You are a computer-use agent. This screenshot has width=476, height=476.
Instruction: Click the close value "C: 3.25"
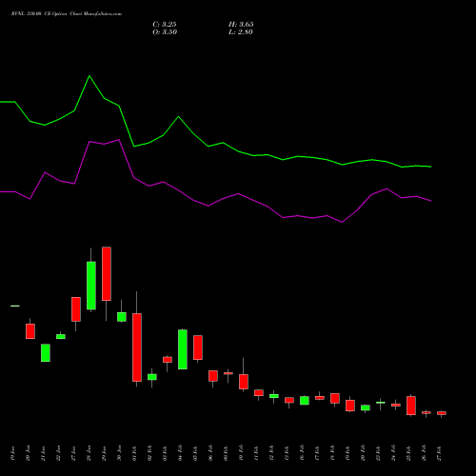(x=165, y=25)
